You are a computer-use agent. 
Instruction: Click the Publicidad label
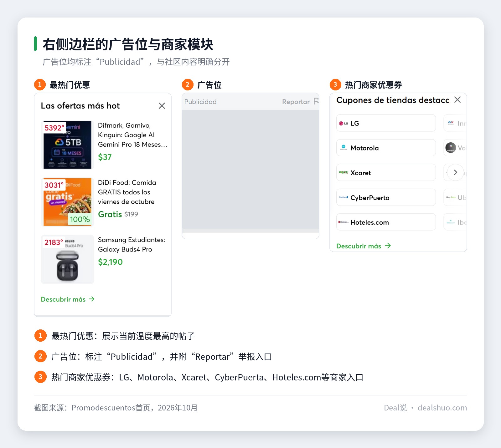200,102
